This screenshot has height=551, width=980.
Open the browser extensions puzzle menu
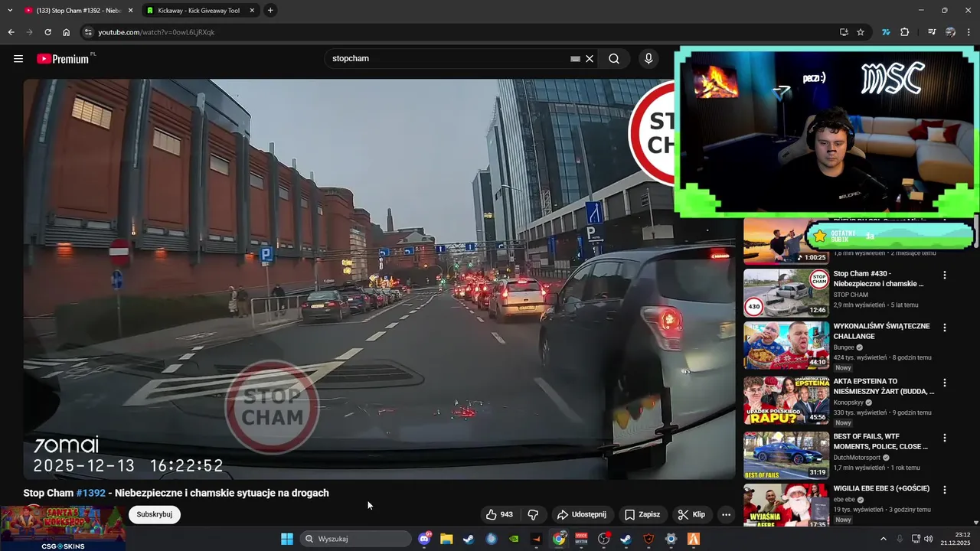904,32
